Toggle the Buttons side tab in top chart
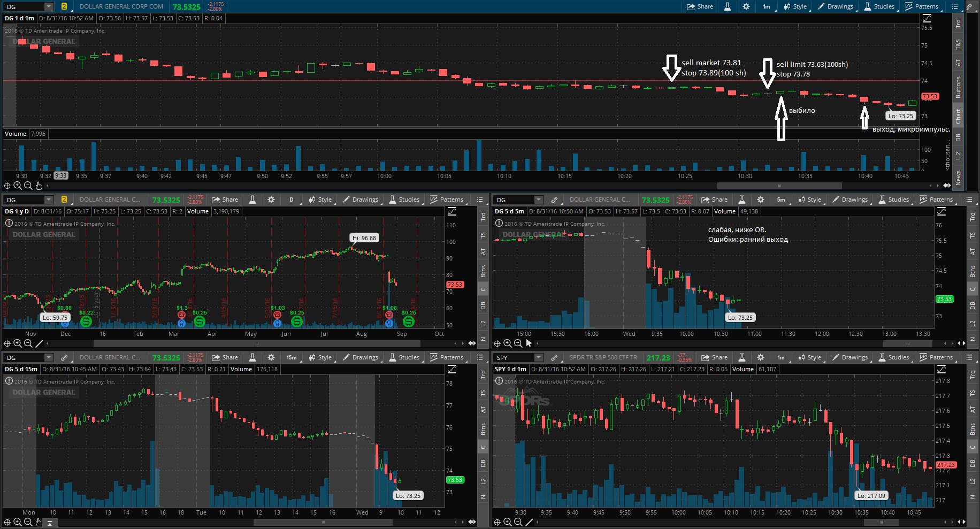Image resolution: width=980 pixels, height=529 pixels. (958, 87)
